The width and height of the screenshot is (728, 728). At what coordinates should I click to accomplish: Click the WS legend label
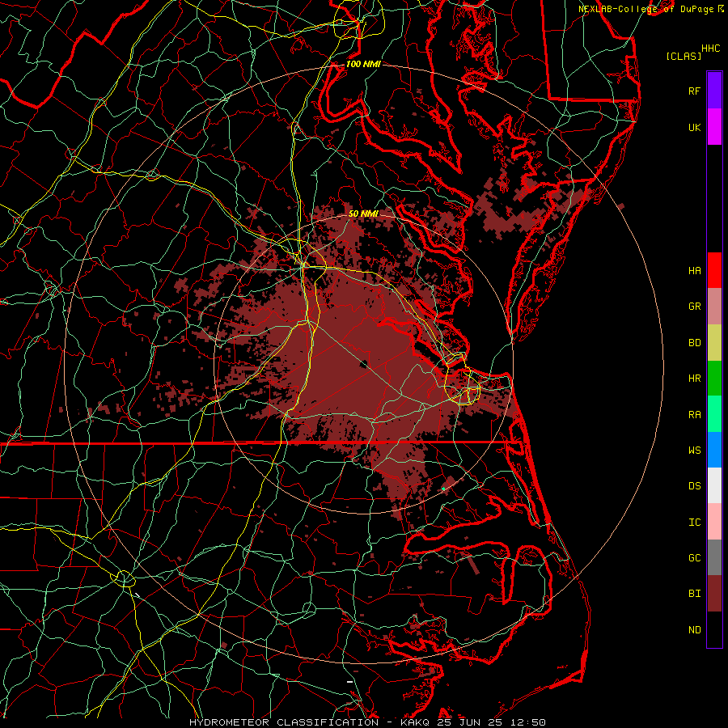(x=694, y=451)
